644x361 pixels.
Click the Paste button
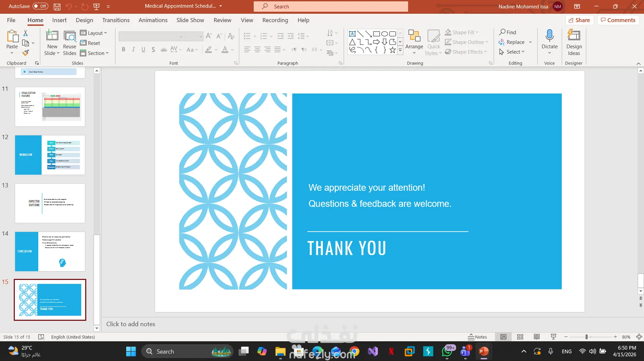click(x=12, y=42)
